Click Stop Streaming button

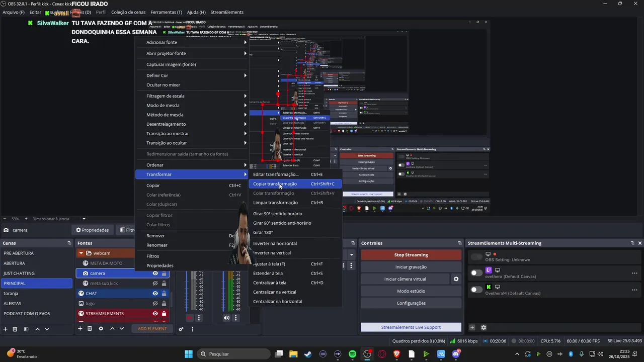[411, 255]
